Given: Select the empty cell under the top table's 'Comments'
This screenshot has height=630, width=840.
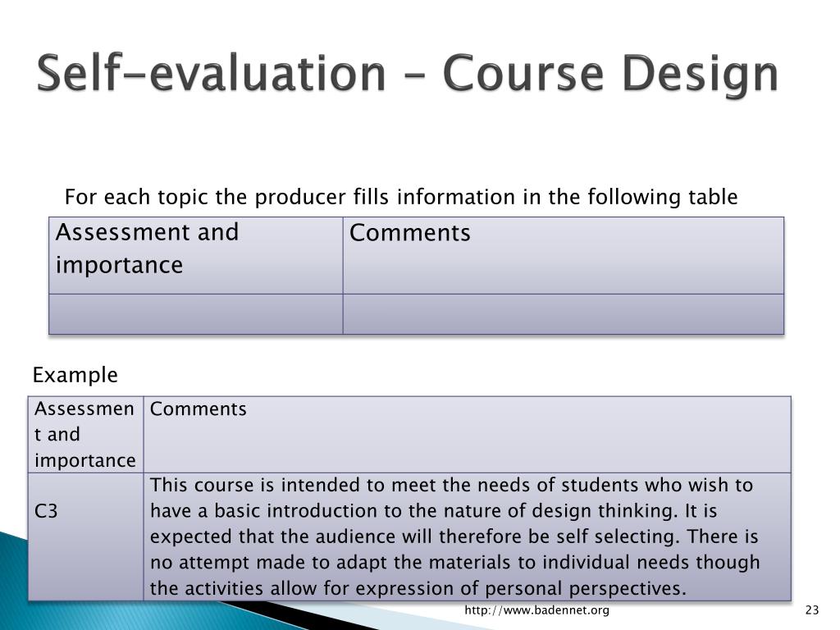Looking at the screenshot, I should (x=563, y=314).
